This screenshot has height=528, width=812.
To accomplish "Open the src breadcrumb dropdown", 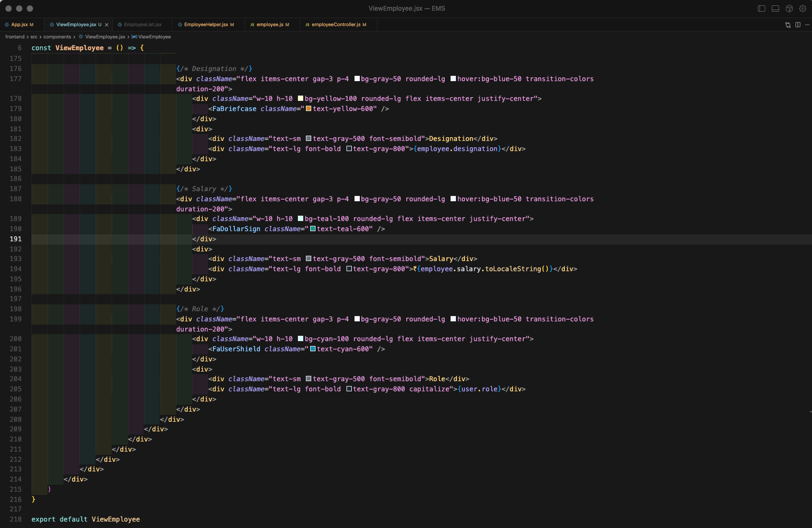I will click(34, 37).
